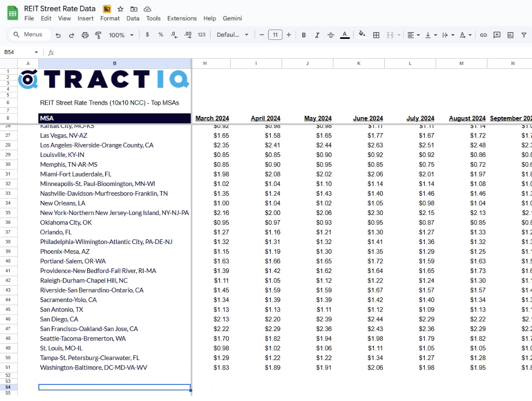Click the Menus search button
The height and width of the screenshot is (401, 532).
(29, 35)
